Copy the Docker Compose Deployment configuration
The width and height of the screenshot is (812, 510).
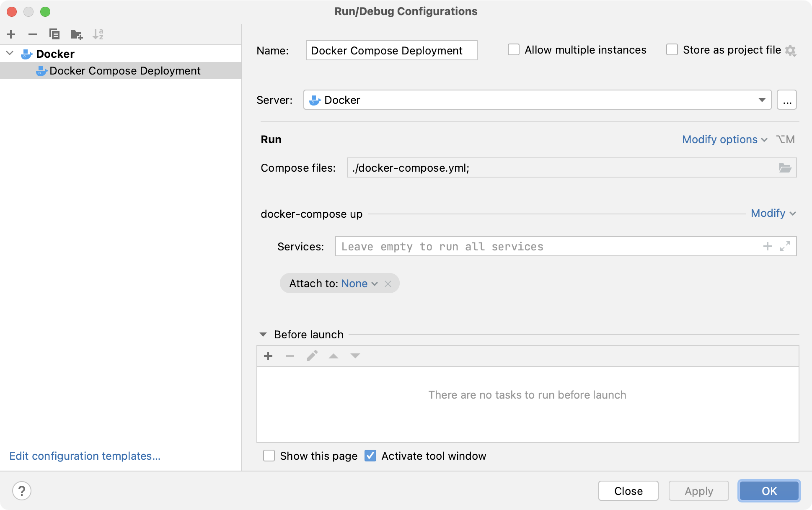[54, 34]
